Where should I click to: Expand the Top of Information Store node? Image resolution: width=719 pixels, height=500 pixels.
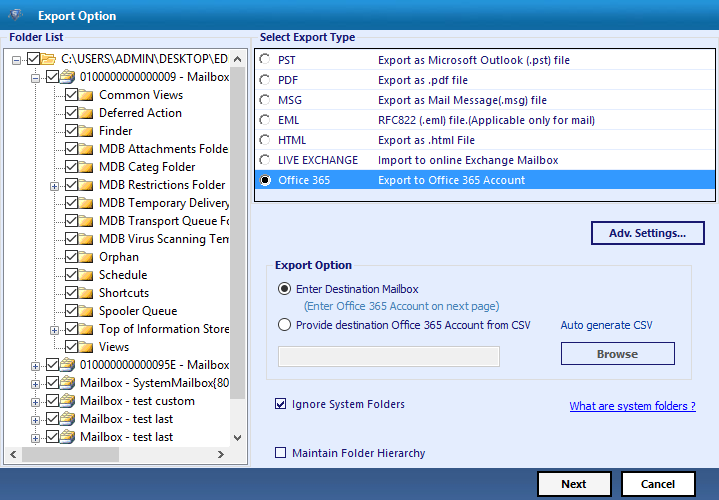[x=54, y=330]
